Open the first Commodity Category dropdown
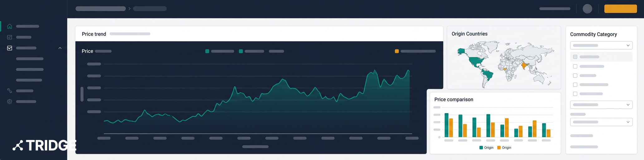 (601, 45)
